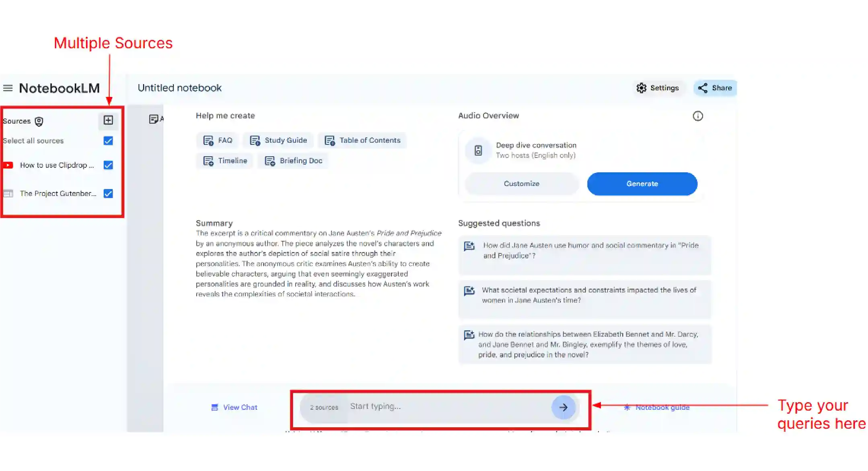Open Notebook guide
868x471 pixels.
click(657, 407)
